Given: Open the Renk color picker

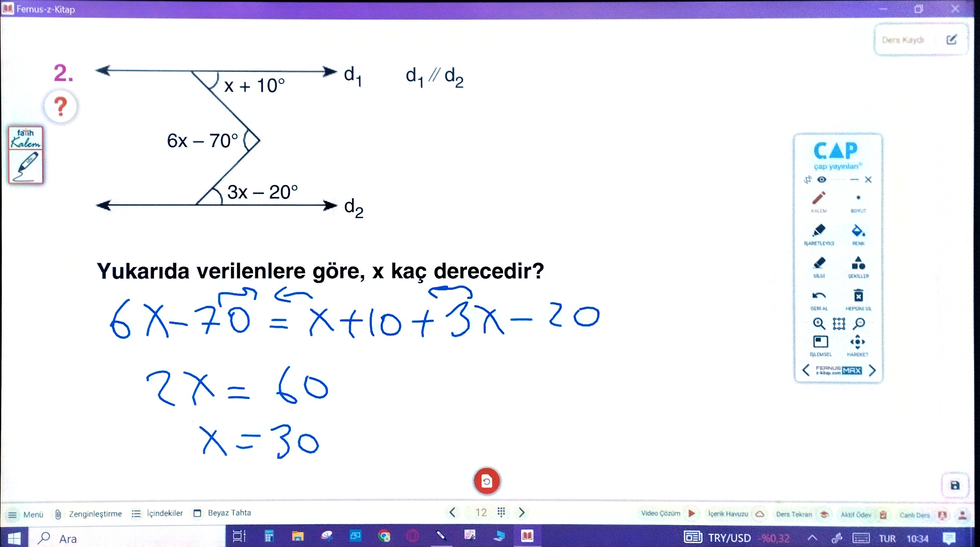Looking at the screenshot, I should point(858,231).
